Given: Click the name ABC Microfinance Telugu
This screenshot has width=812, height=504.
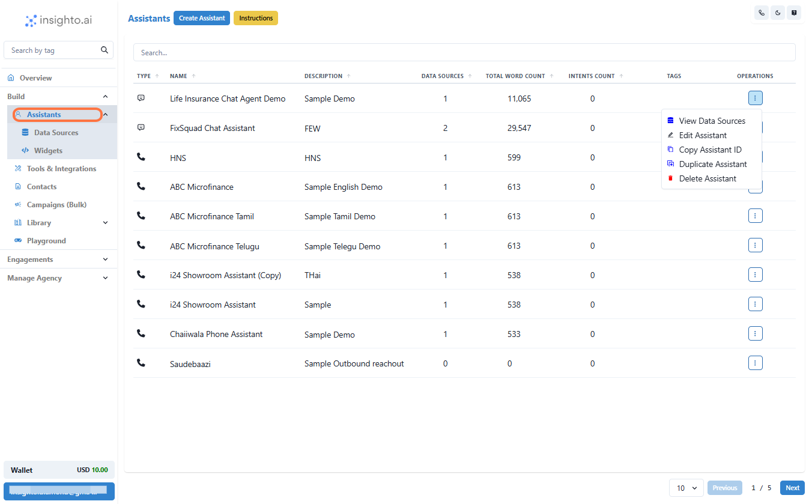Looking at the screenshot, I should tap(214, 246).
